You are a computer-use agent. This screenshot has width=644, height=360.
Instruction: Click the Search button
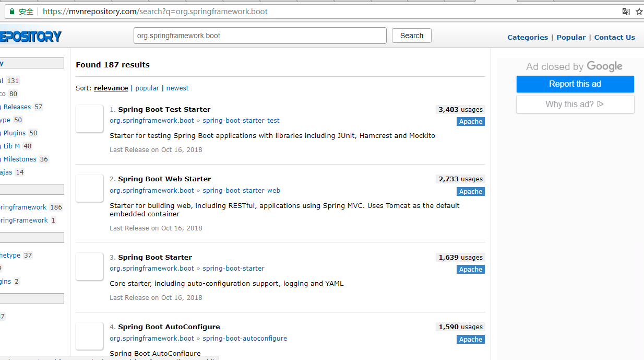pyautogui.click(x=412, y=36)
